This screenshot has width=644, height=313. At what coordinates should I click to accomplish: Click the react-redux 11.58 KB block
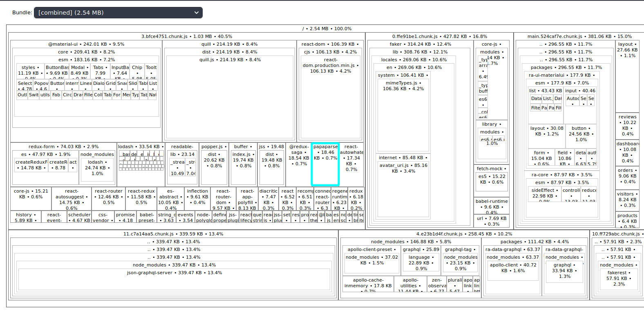(141, 199)
